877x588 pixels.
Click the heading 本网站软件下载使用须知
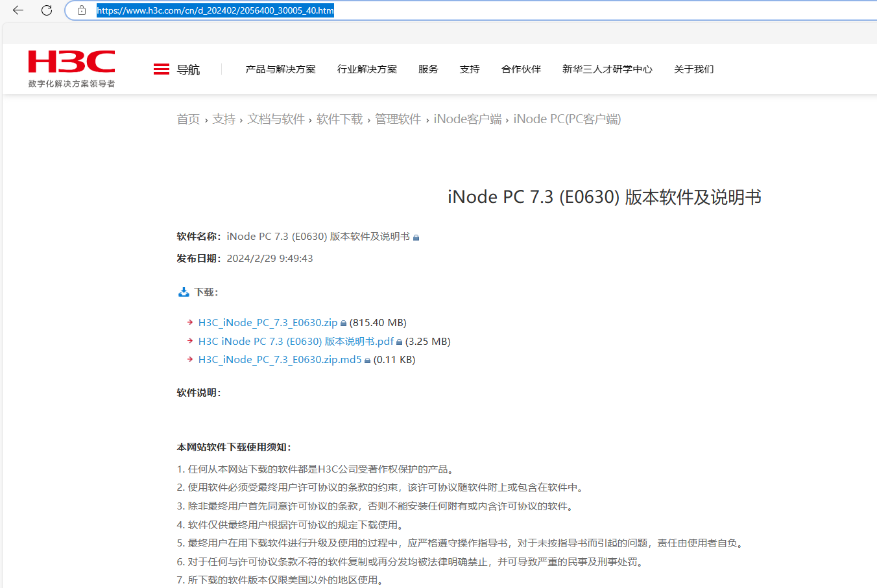click(234, 447)
